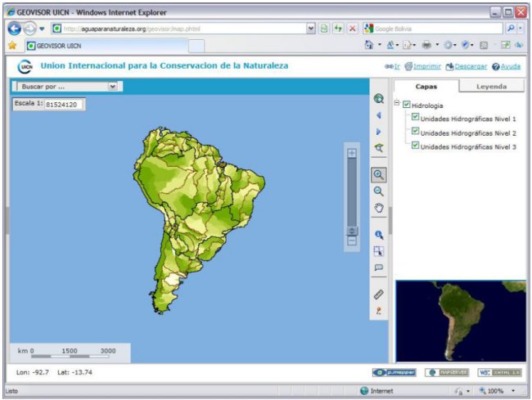Click the map zoom slider track
The image size is (532, 400).
pyautogui.click(x=352, y=192)
